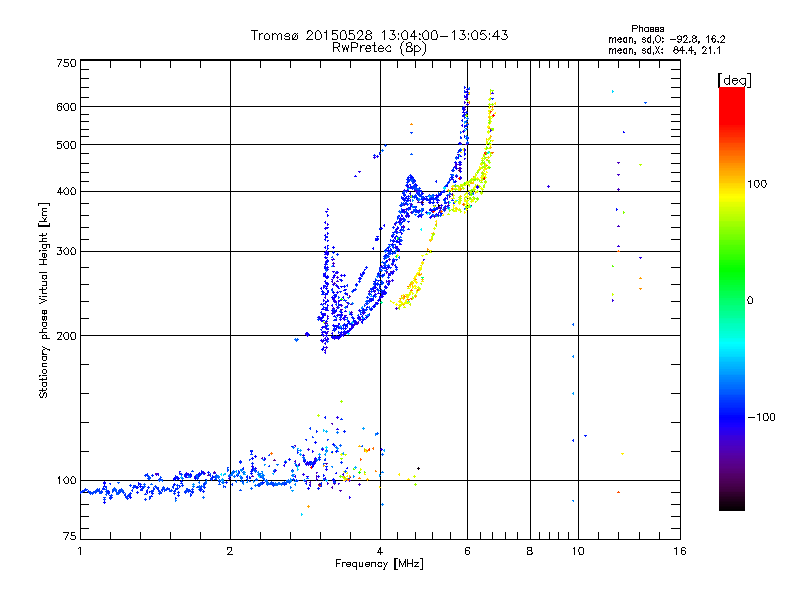Screen dimensions: 800x600
Task: Click the 'Phases' header label
Action: 647,29
